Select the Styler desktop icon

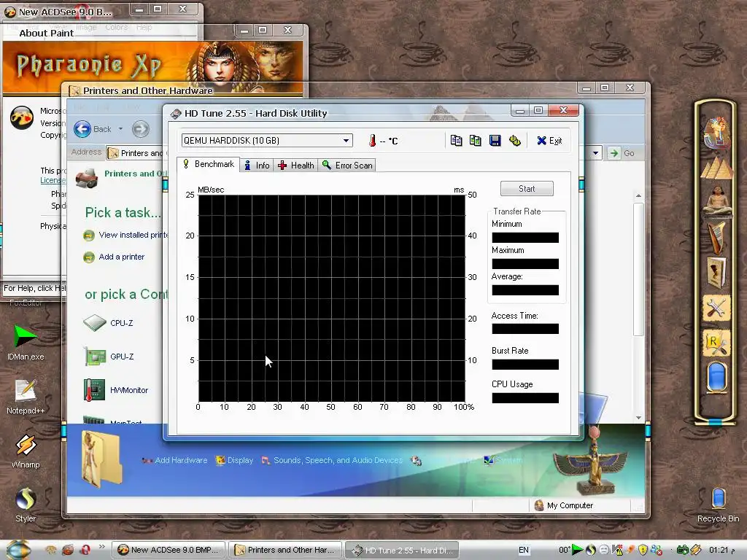(26, 505)
